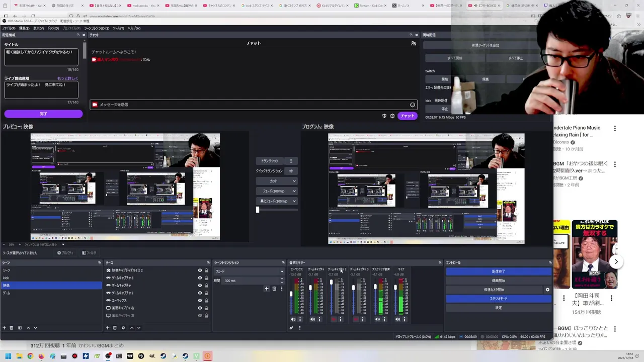
Task: Open デスクトップ音声 channel three-dot menu
Action: tap(384, 319)
